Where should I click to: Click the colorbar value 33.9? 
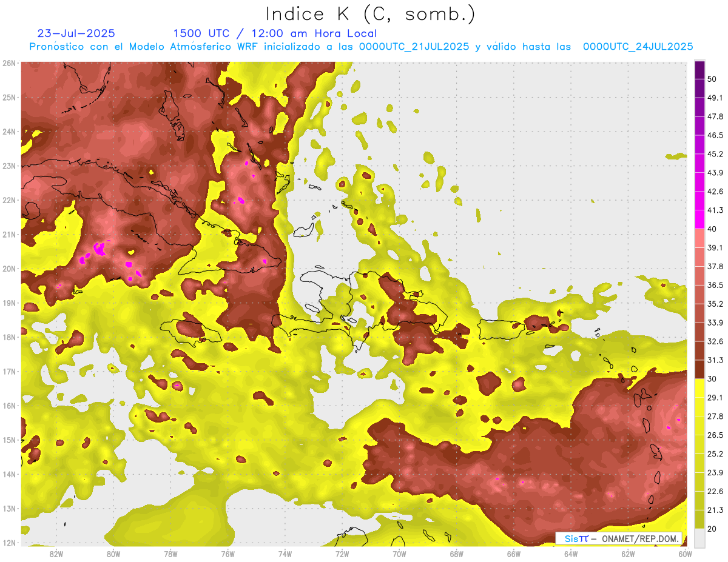coord(715,323)
